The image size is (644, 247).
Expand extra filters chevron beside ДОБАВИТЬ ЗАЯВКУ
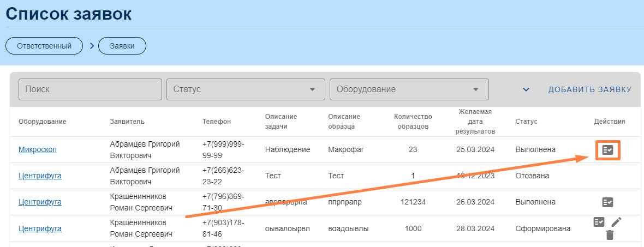(526, 89)
